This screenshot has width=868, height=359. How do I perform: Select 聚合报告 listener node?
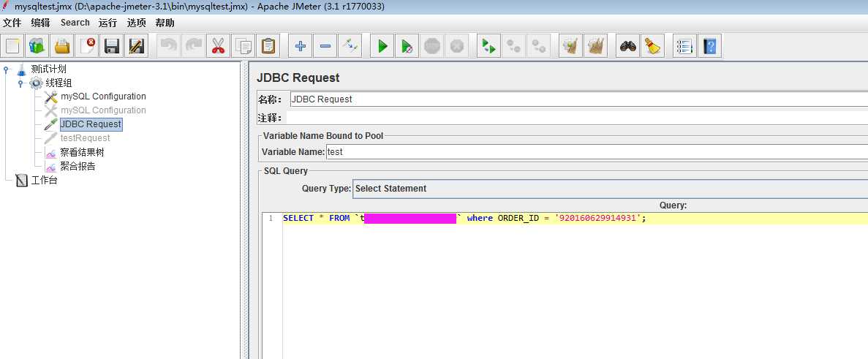(x=78, y=166)
